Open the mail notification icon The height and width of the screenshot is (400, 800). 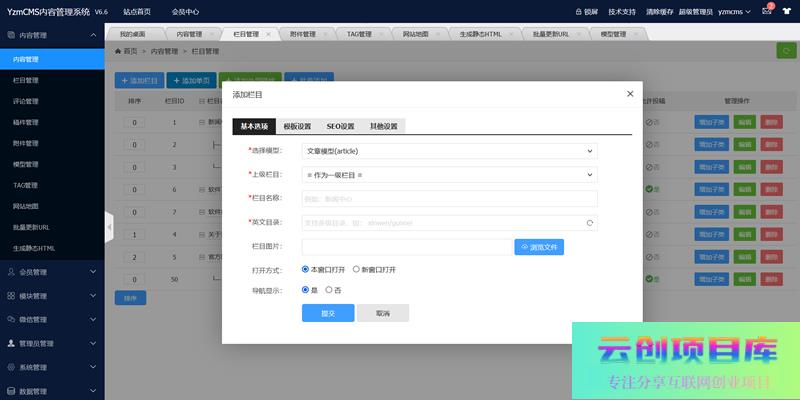(x=766, y=11)
